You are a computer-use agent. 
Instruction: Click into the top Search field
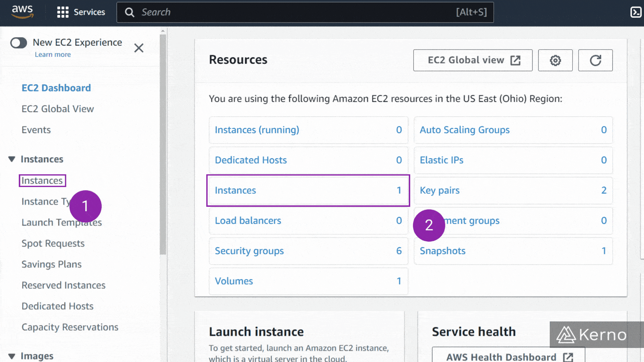(305, 12)
